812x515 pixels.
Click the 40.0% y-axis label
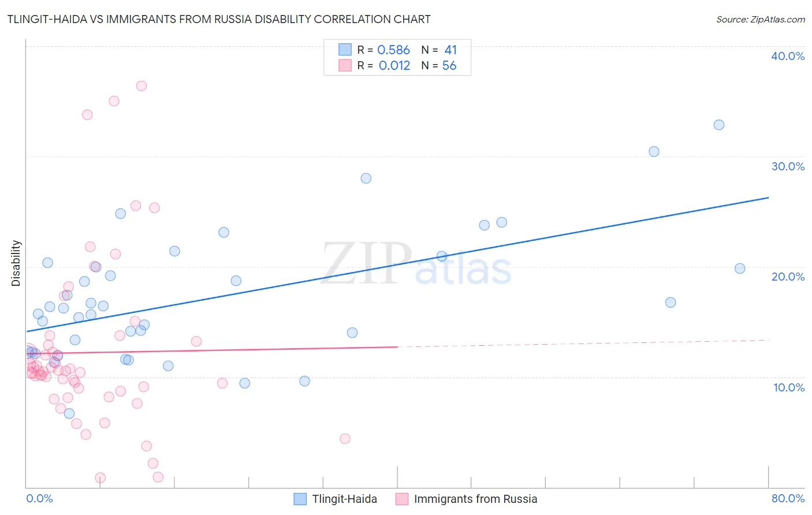pyautogui.click(x=788, y=56)
